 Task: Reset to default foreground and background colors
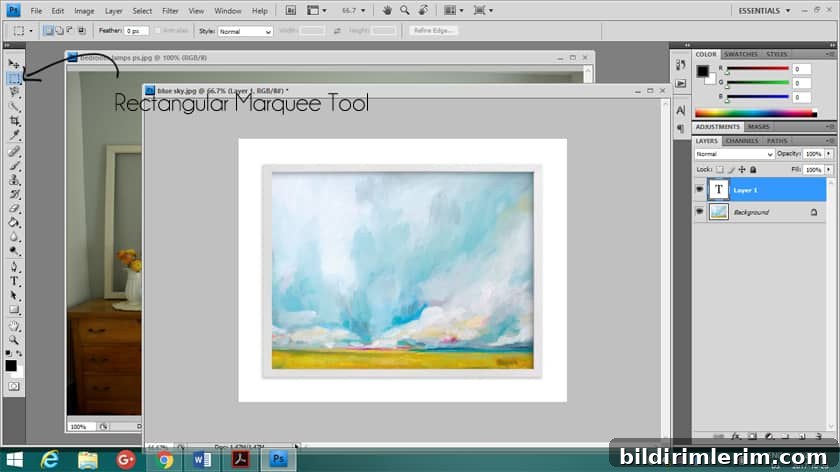(8, 354)
